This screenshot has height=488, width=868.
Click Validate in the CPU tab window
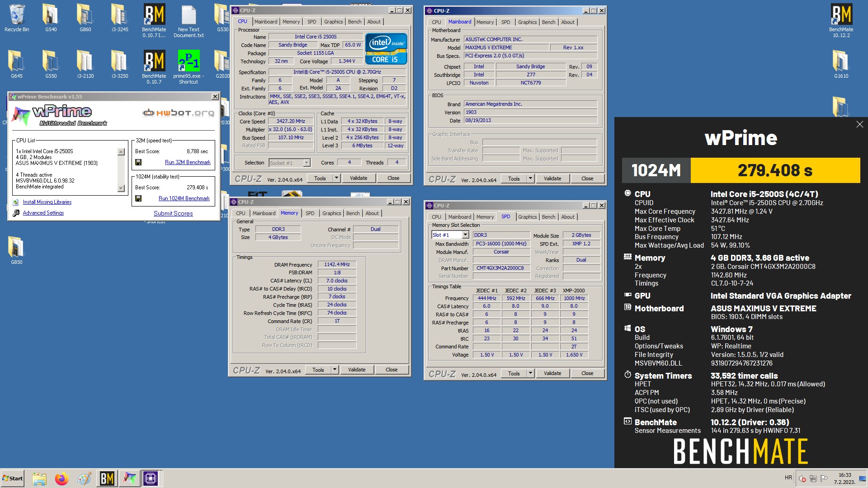click(x=359, y=178)
